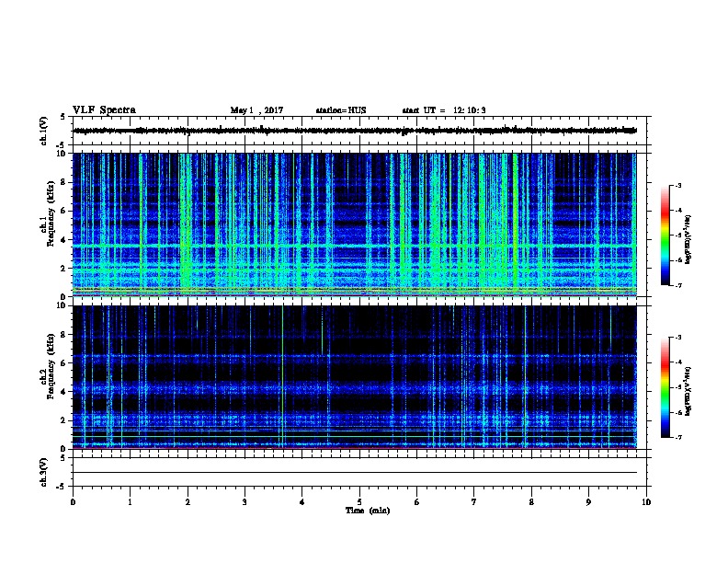Click time axis tick label "3"

point(245,502)
